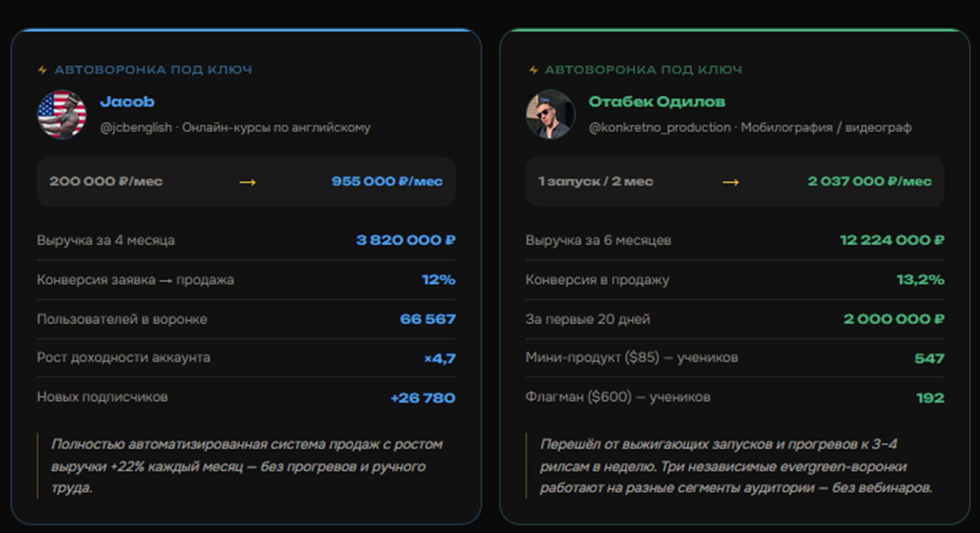Click the arrow after 200 000 ₽/мес

pos(248,183)
